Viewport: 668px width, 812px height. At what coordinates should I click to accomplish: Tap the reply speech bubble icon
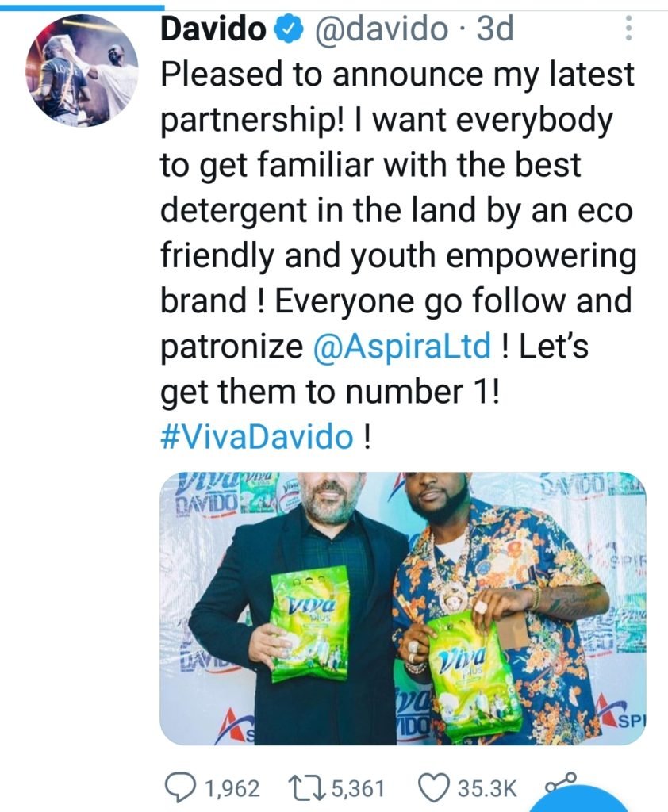[x=180, y=787]
